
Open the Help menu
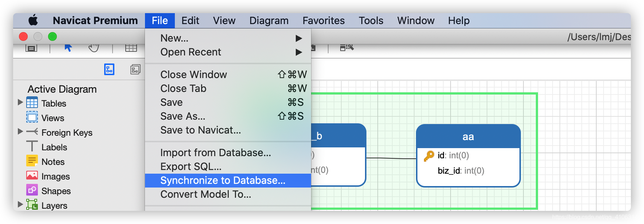[459, 21]
